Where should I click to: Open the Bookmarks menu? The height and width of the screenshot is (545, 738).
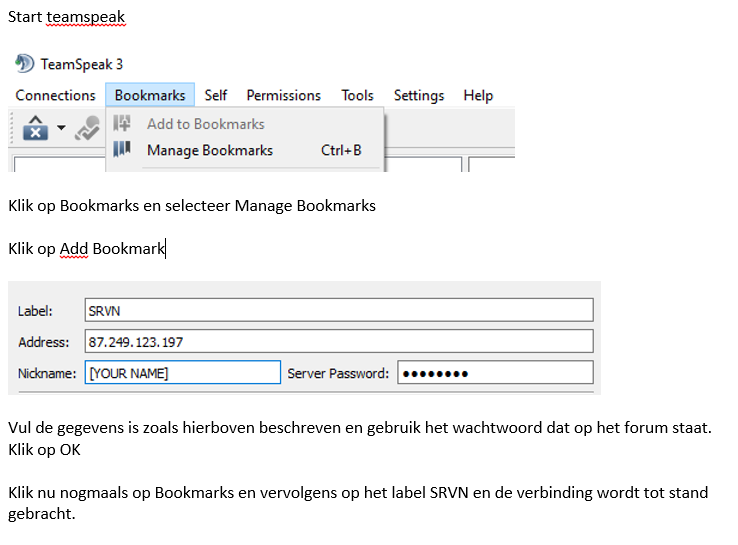tap(150, 95)
